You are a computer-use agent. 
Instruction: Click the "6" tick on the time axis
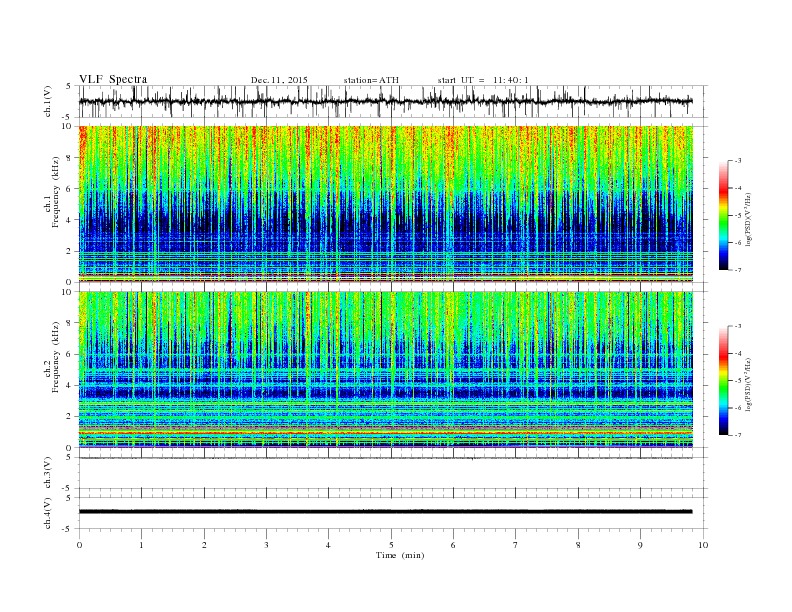453,545
